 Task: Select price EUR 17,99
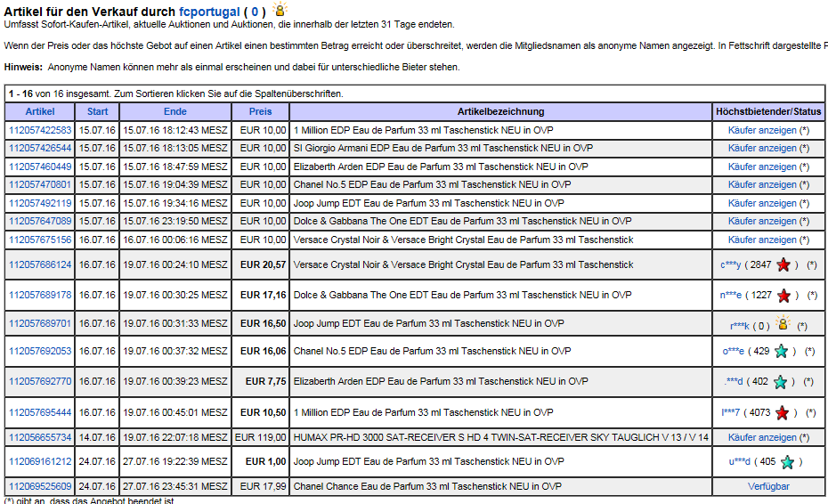point(263,486)
